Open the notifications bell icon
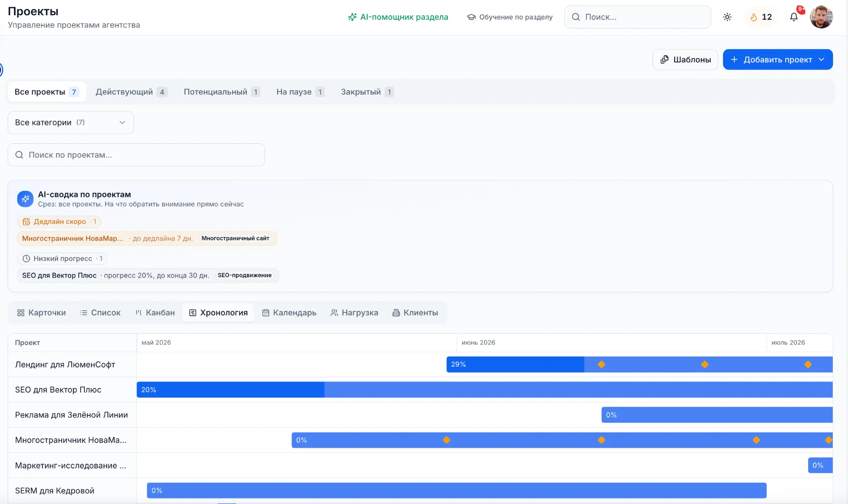Image resolution: width=848 pixels, height=504 pixels. click(x=794, y=17)
